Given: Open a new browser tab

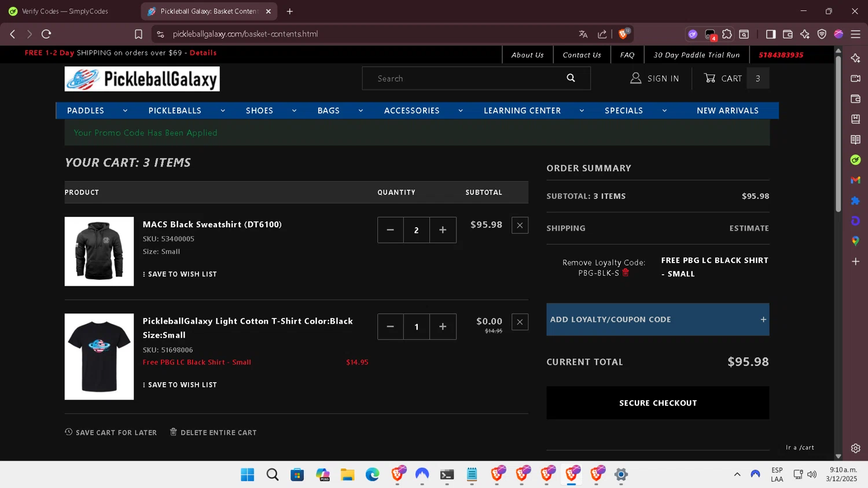Looking at the screenshot, I should click(x=290, y=11).
